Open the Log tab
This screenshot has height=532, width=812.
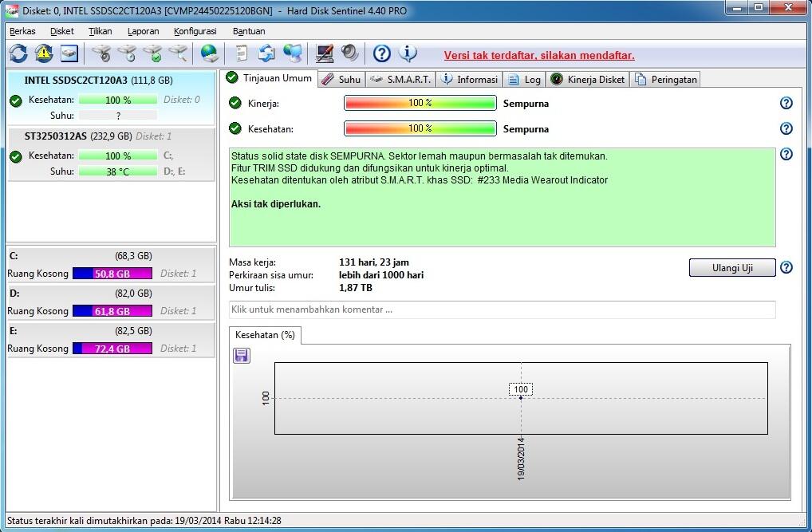point(524,79)
